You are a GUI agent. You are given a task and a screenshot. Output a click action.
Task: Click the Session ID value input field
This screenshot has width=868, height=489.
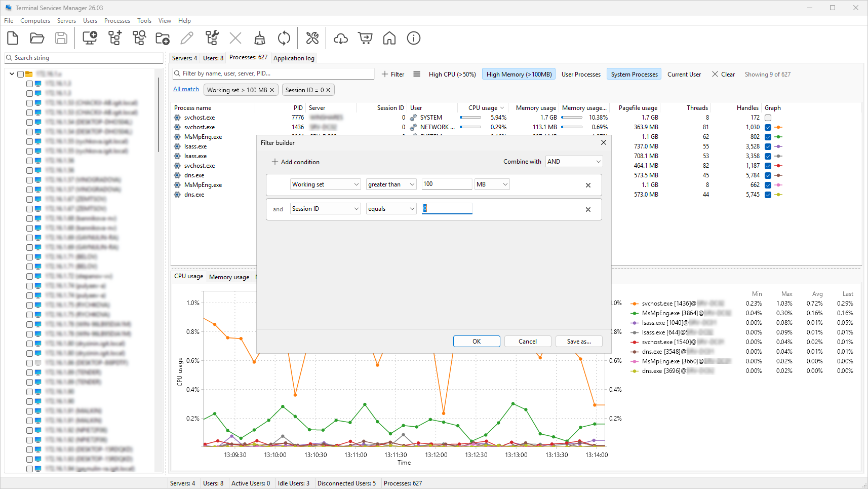(446, 208)
